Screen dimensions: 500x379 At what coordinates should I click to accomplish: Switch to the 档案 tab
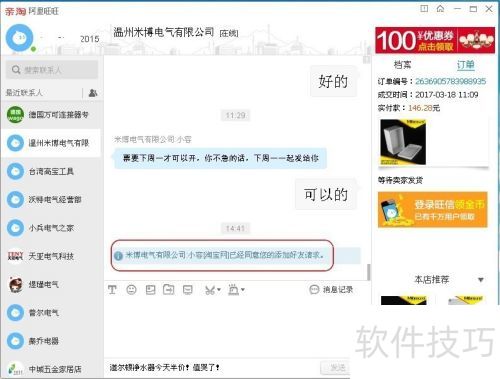[402, 65]
